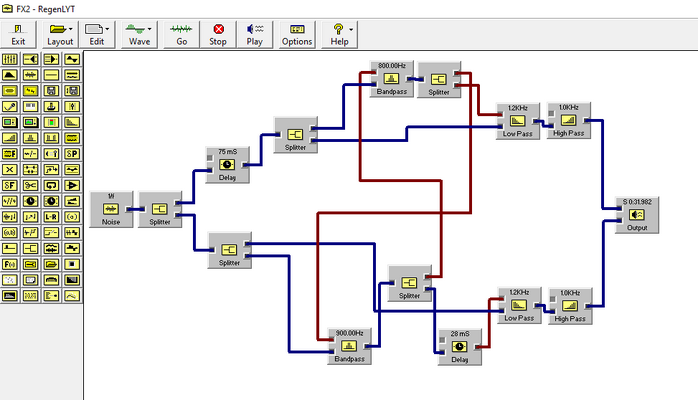The height and width of the screenshot is (400, 698).
Task: Select the F(x) function module icon
Action: 10,264
